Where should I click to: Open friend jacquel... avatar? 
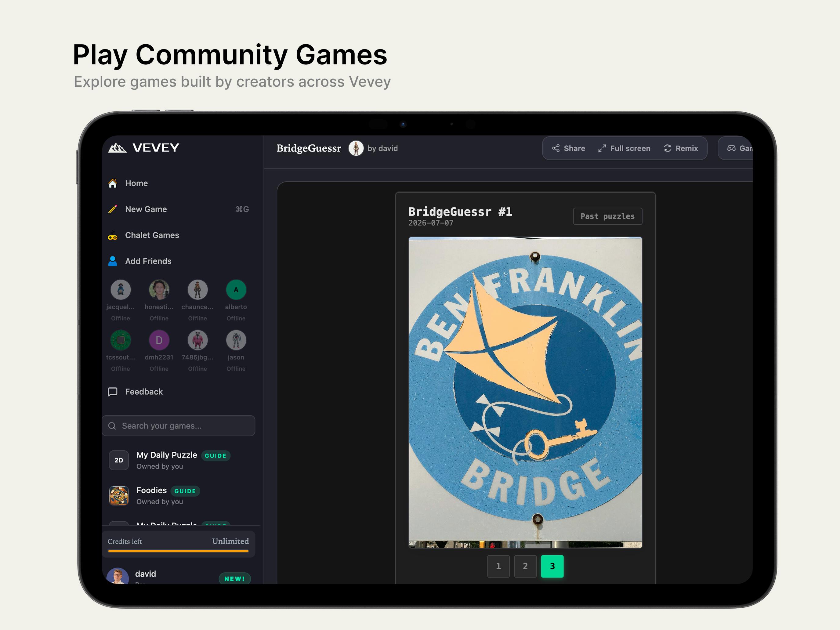(121, 290)
